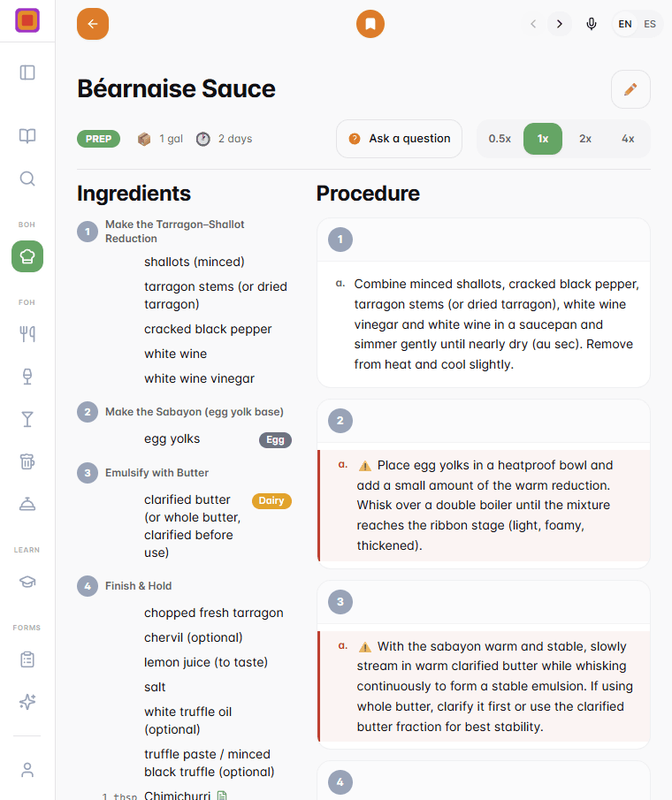The image size is (672, 800).
Task: Click the search magnifier icon
Action: 27,179
